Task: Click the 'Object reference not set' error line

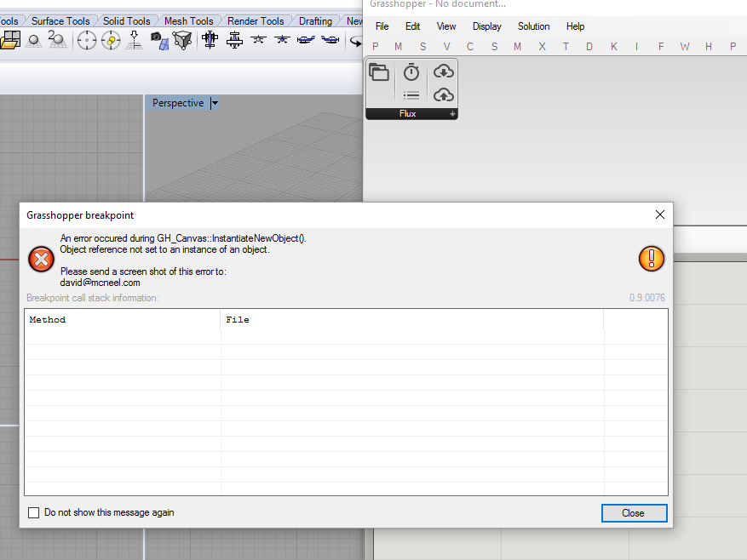Action: pos(165,249)
